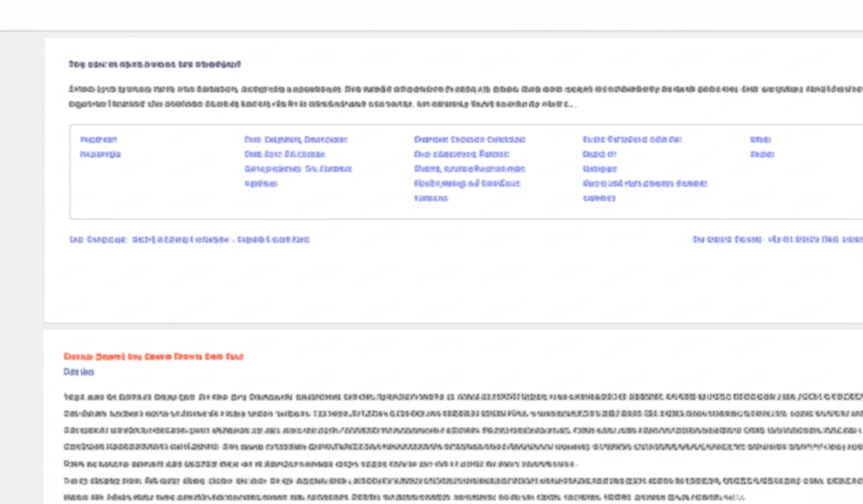Open the top link in the second column

(296, 140)
